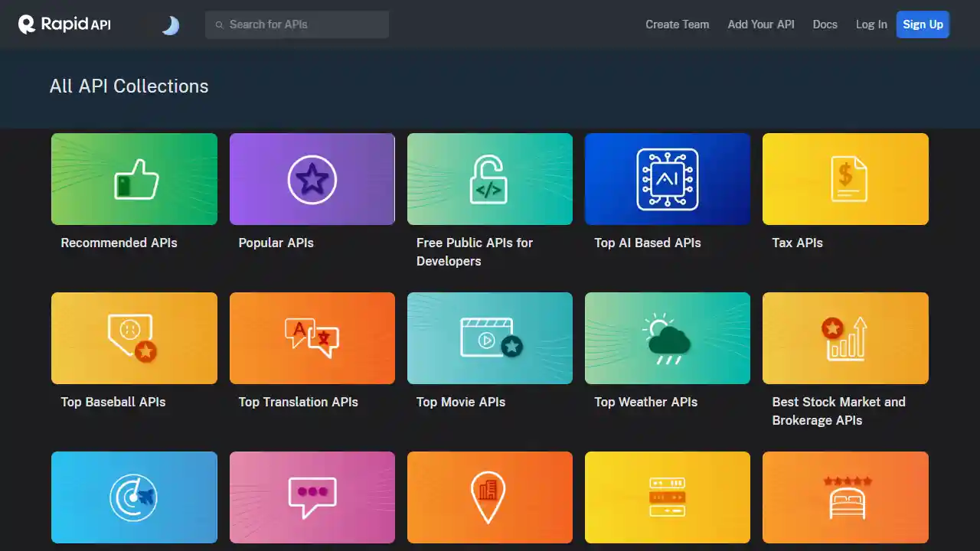This screenshot has height=551, width=980.
Task: Click the RapidAPI logo
Action: pyautogui.click(x=64, y=24)
